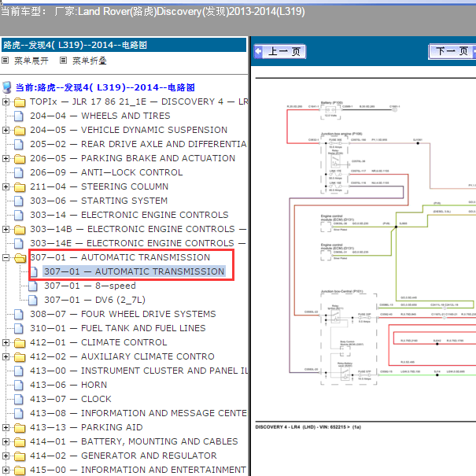Click the 下一页 next page button
The width and height of the screenshot is (476, 476).
click(x=452, y=51)
